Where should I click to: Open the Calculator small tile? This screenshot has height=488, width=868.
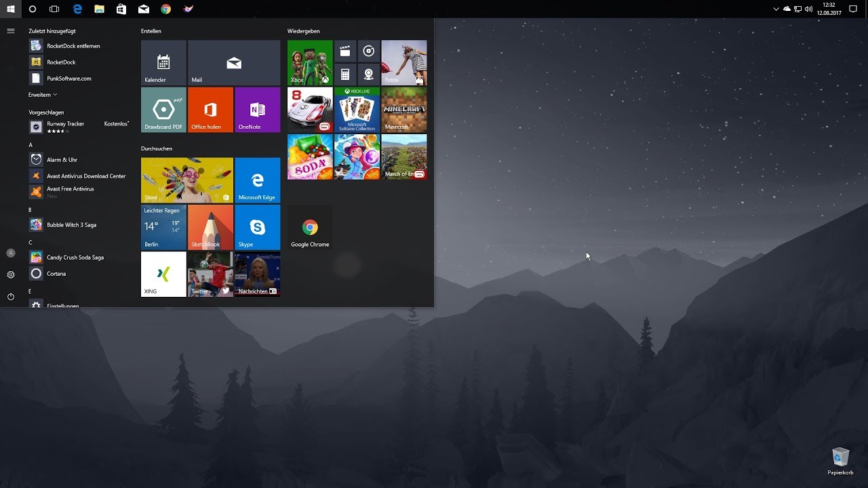pos(345,75)
